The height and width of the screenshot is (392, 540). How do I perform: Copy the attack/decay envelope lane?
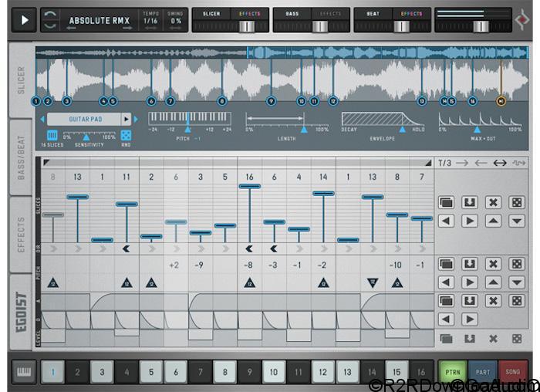tap(446, 301)
